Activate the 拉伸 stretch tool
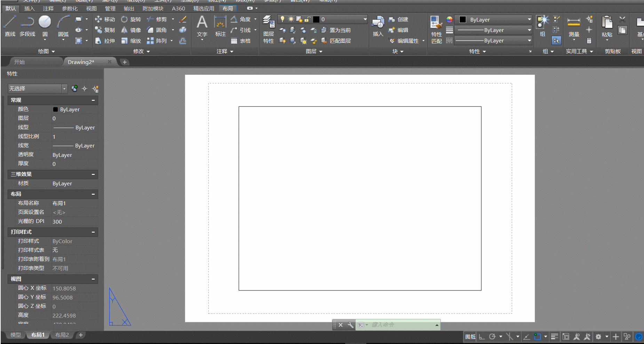 click(105, 41)
